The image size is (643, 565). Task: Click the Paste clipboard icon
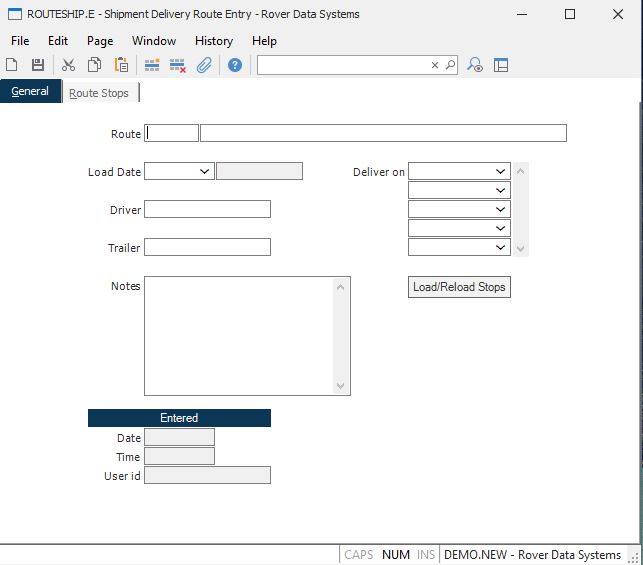pyautogui.click(x=121, y=65)
